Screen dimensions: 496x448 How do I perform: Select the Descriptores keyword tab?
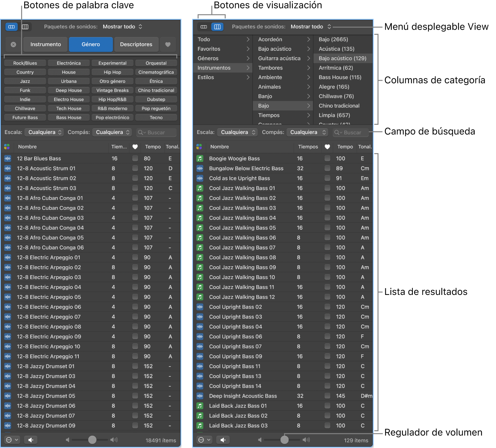(x=136, y=45)
